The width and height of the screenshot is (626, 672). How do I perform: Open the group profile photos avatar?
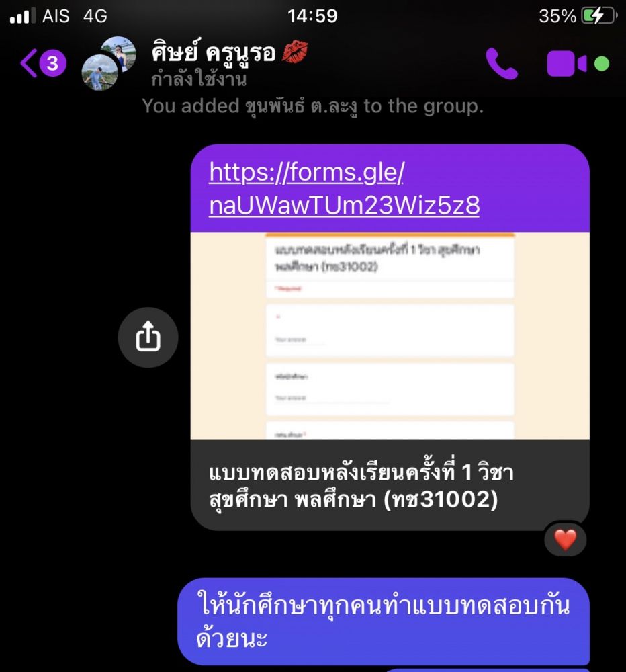point(109,63)
